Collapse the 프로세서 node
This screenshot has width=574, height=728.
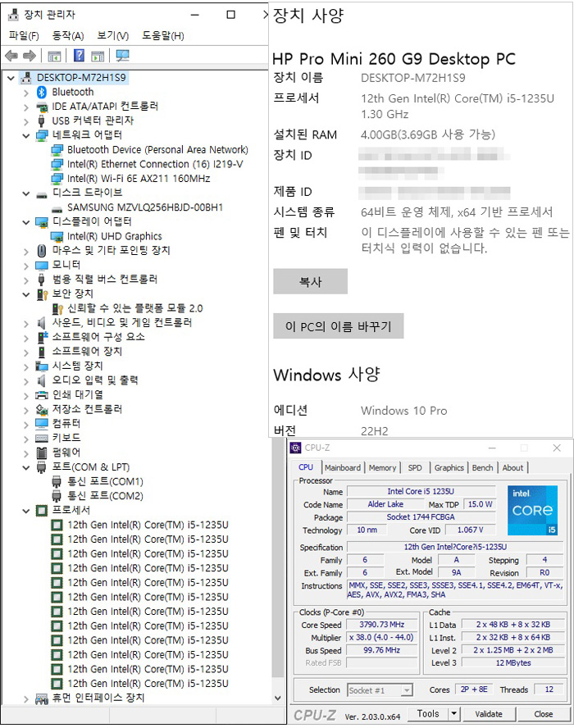click(x=26, y=511)
